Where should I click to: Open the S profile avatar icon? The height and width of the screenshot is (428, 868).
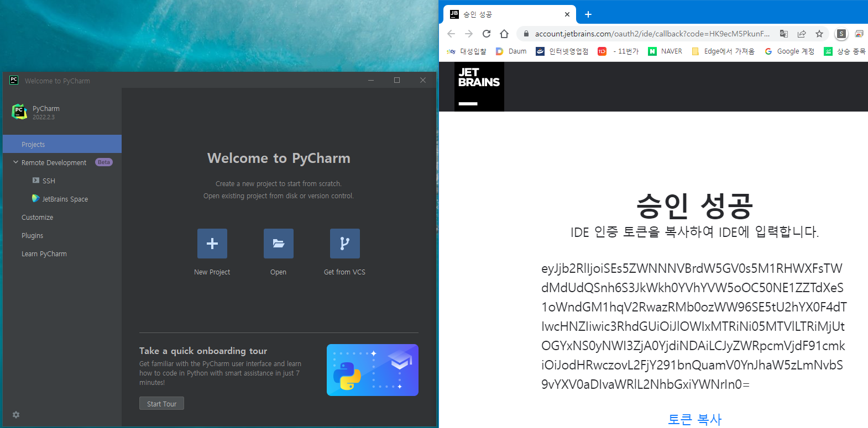841,34
